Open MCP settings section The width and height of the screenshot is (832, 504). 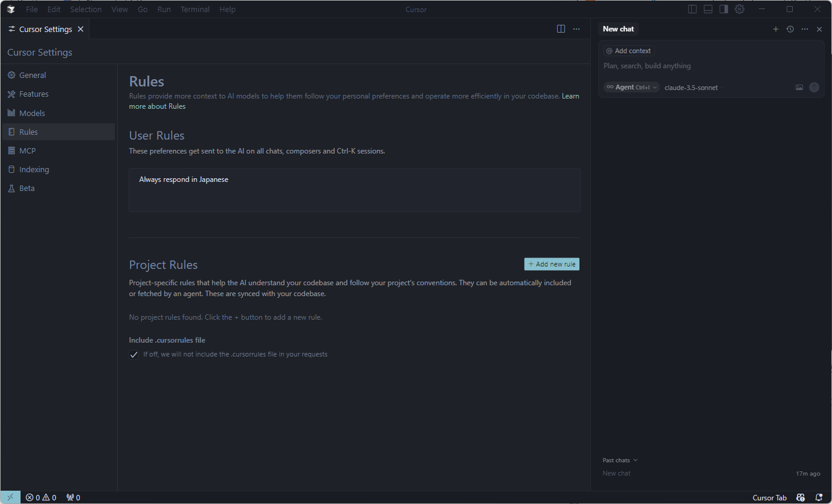pyautogui.click(x=59, y=150)
